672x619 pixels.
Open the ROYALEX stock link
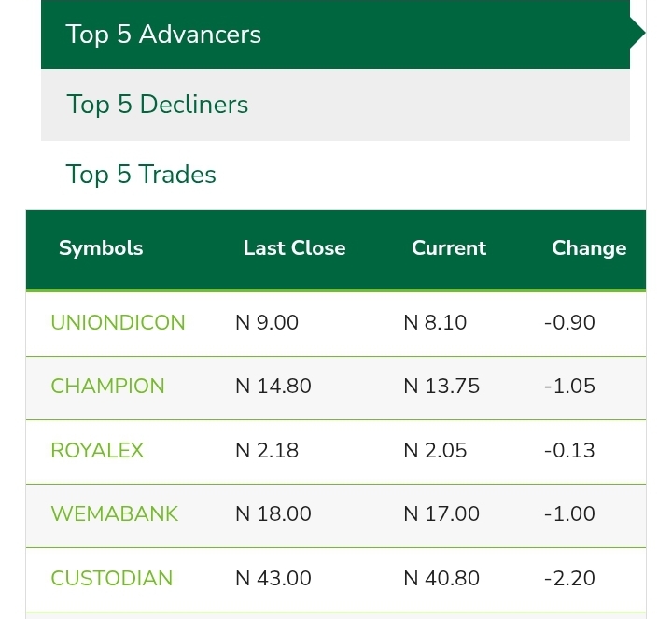pos(97,450)
